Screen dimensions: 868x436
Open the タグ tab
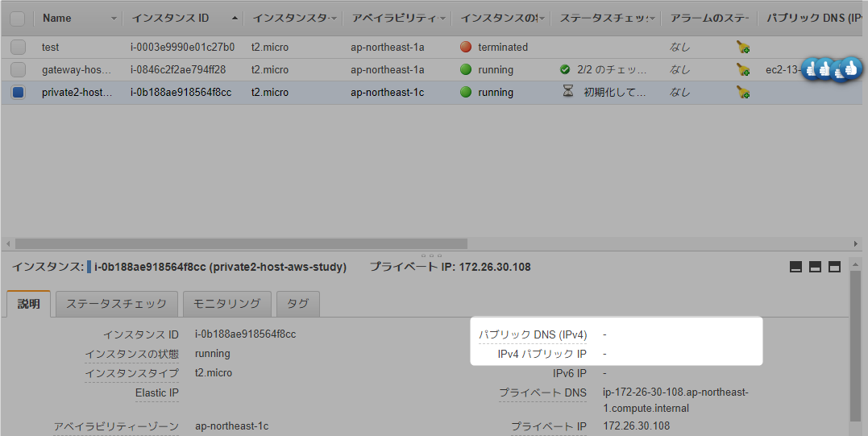point(298,304)
